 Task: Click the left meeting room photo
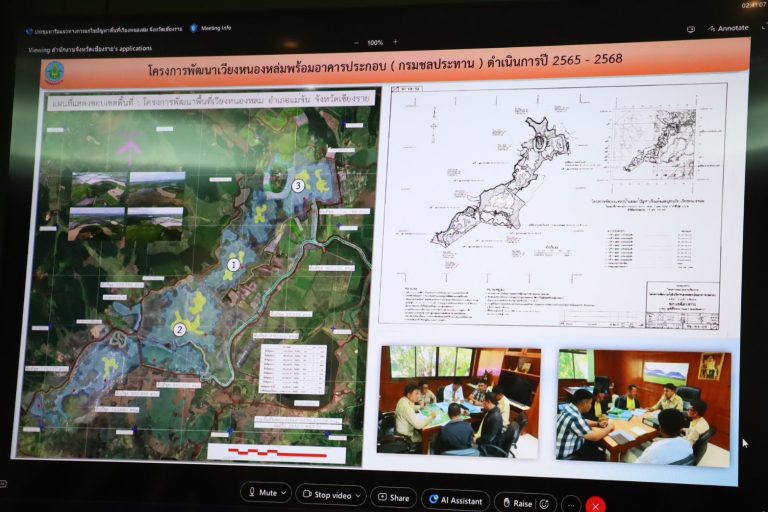click(x=458, y=401)
